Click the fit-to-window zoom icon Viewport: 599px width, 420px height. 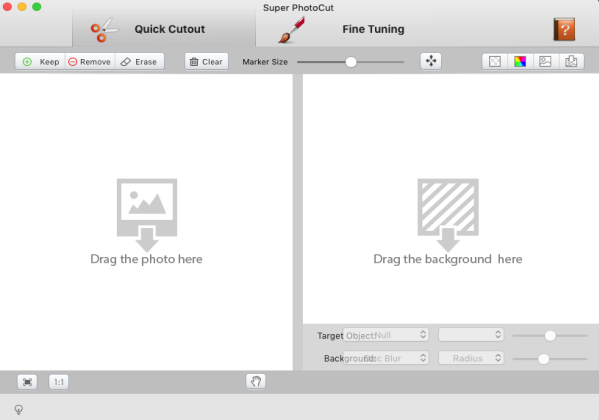[x=28, y=382]
